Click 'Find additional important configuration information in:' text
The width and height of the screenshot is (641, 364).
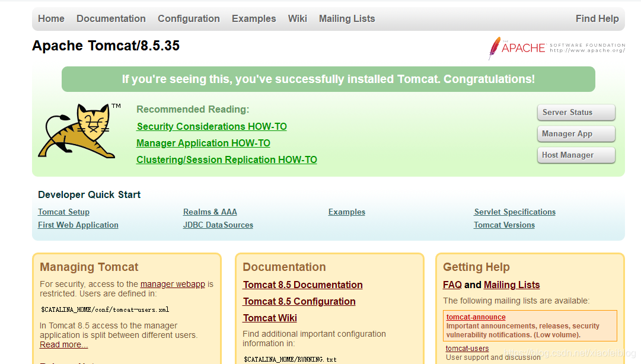point(314,339)
